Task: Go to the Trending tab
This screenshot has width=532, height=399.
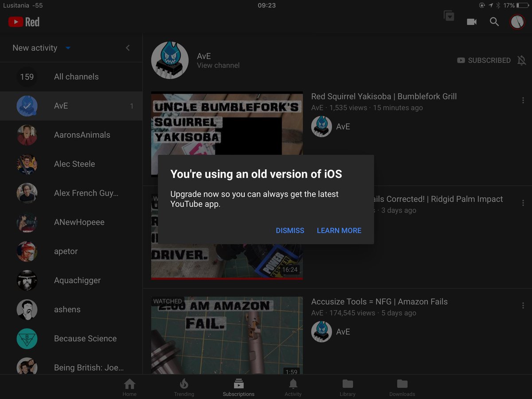Action: coord(184,387)
